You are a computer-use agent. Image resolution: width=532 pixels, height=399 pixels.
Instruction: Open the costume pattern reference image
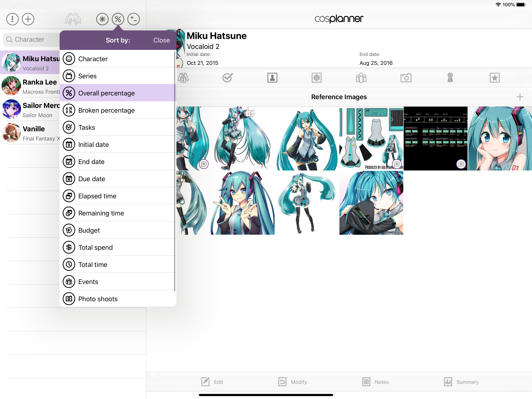tap(371, 138)
